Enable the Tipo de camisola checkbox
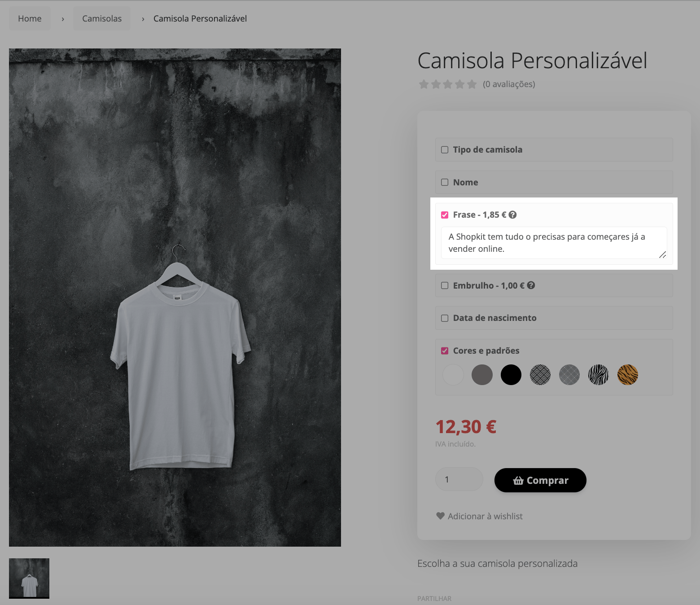Viewport: 700px width, 605px height. click(x=445, y=150)
